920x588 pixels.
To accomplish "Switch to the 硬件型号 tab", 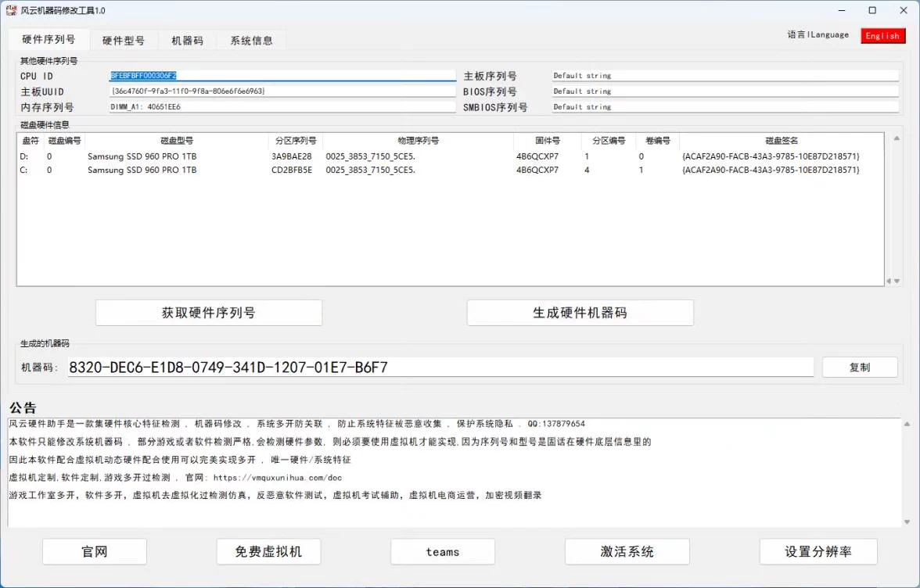I will [124, 39].
